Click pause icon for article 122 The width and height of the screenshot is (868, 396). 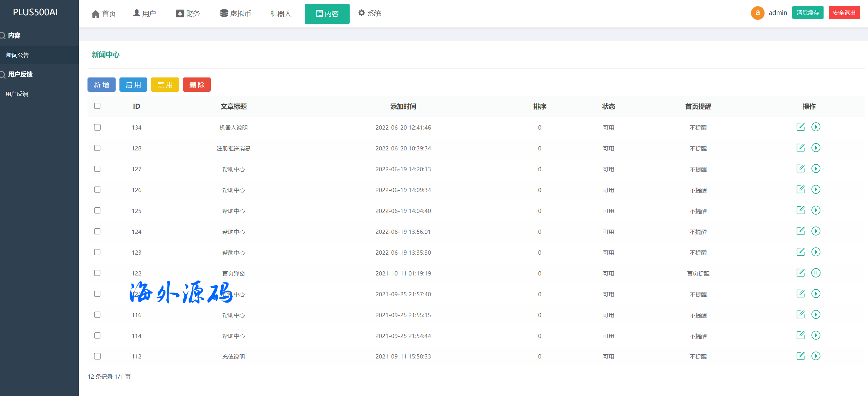[x=816, y=273]
